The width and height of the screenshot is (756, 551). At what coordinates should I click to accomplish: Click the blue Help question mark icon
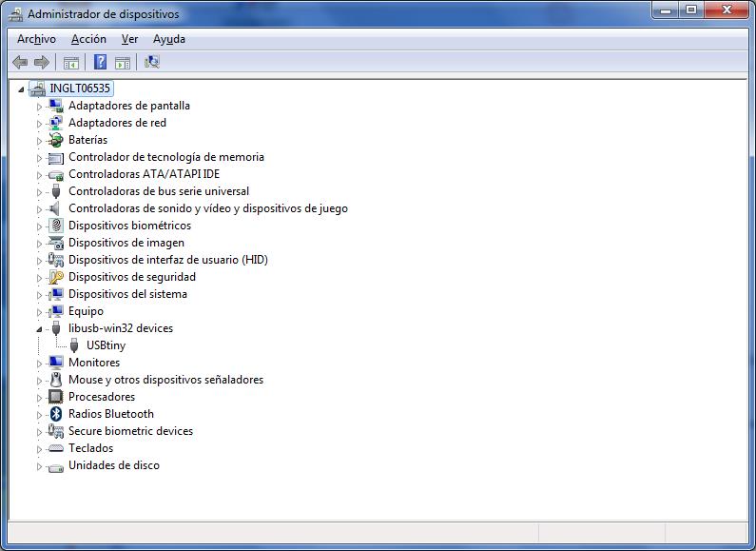pyautogui.click(x=100, y=62)
